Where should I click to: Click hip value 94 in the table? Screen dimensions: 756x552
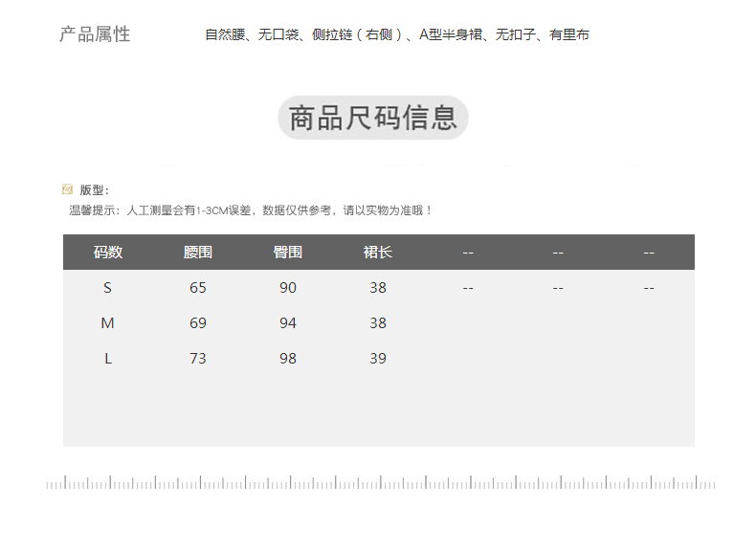click(x=288, y=323)
